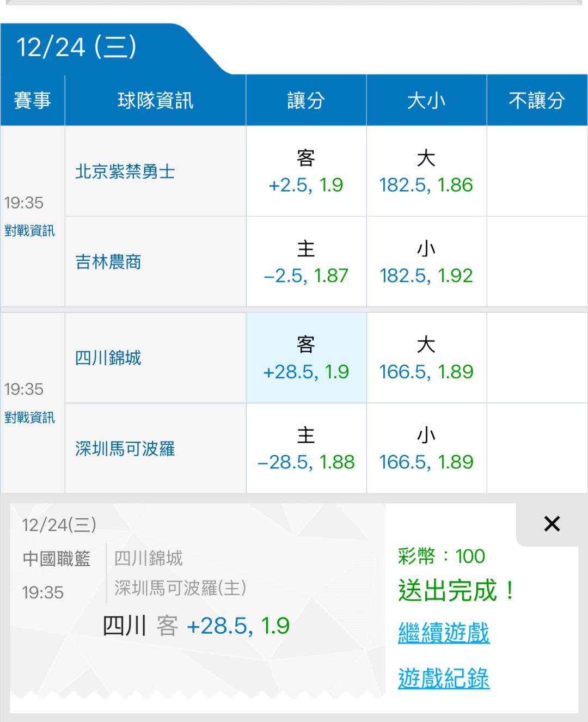Select 吉林農商 主 -2.5 spread odds
Viewport: 588px width, 722px height.
(x=306, y=262)
